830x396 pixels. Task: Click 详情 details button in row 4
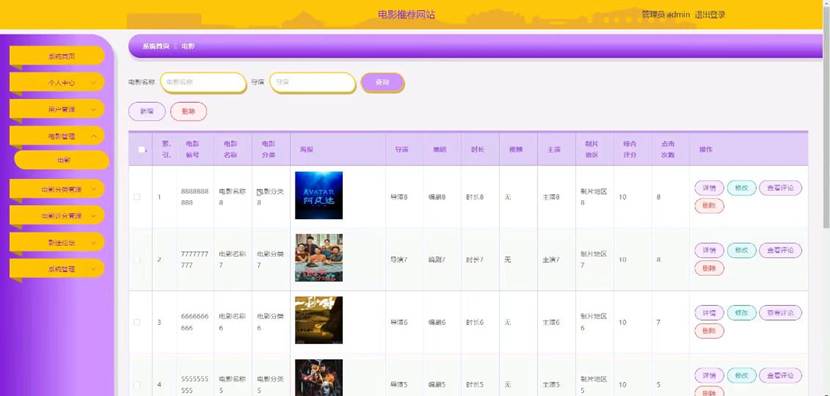click(709, 375)
